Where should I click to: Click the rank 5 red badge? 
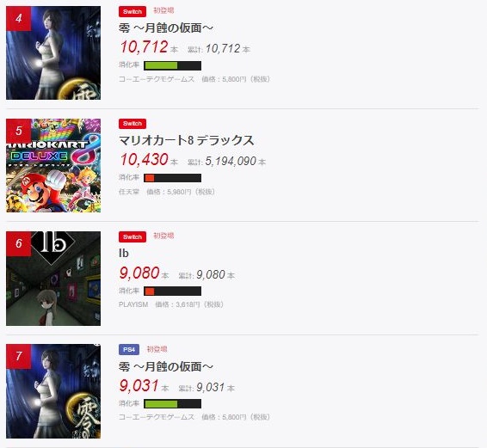tap(19, 131)
